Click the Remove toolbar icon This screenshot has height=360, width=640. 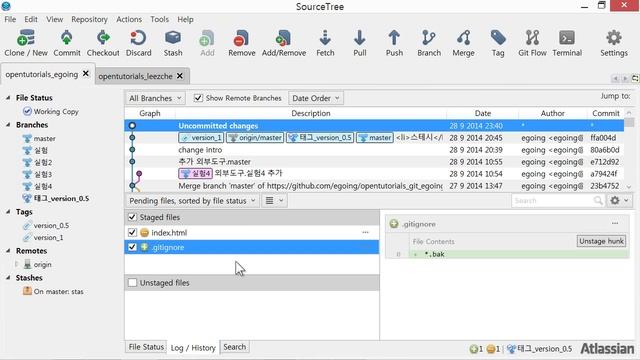tap(241, 38)
